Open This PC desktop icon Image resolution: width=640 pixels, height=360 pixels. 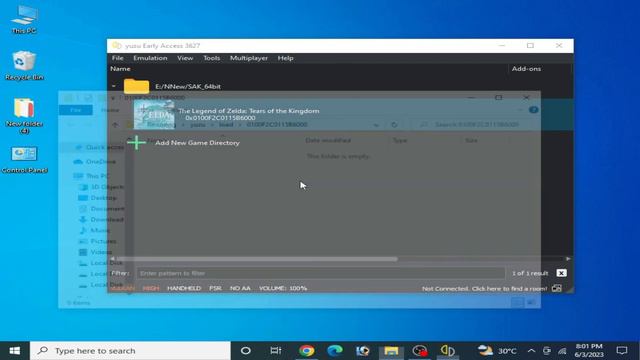pyautogui.click(x=24, y=19)
